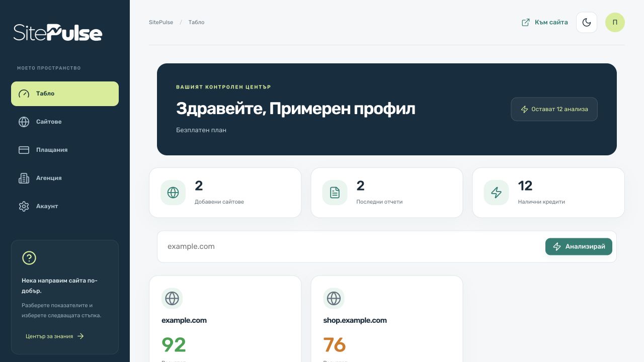This screenshot has height=362, width=644.
Task: Toggle dark mode with the moon button
Action: (587, 22)
